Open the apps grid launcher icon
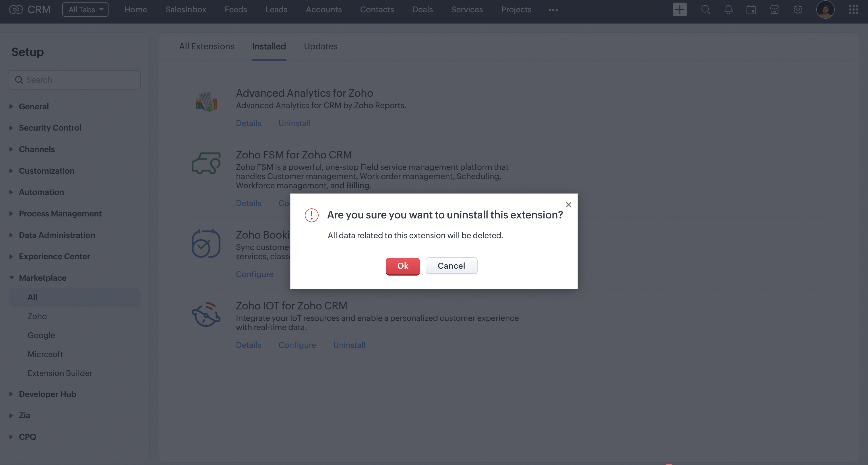 tap(853, 9)
